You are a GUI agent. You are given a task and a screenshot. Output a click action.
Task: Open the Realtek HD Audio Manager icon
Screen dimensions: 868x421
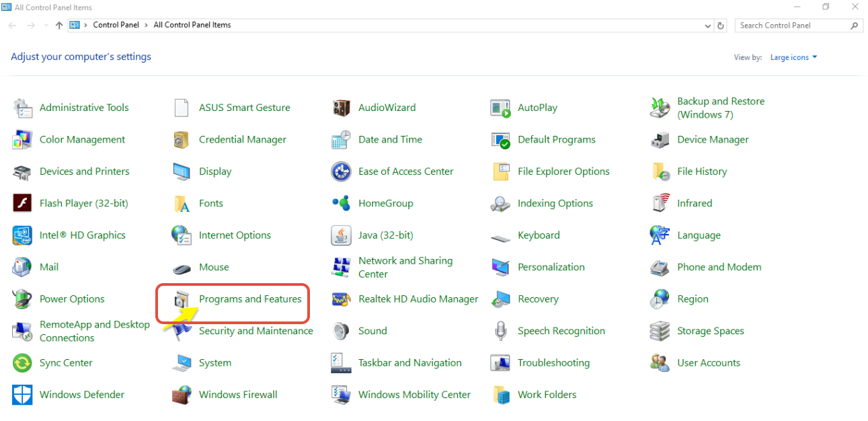(341, 299)
